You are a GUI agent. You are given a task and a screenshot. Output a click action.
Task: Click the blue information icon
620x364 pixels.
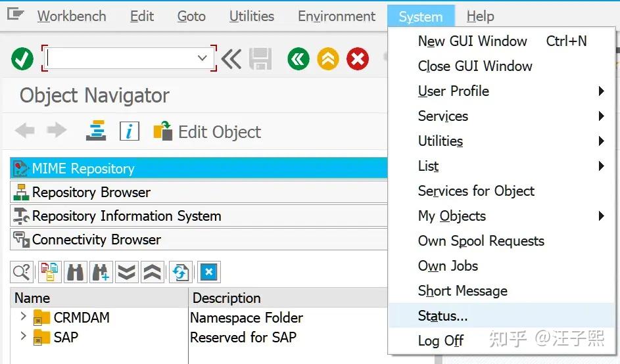click(x=130, y=131)
